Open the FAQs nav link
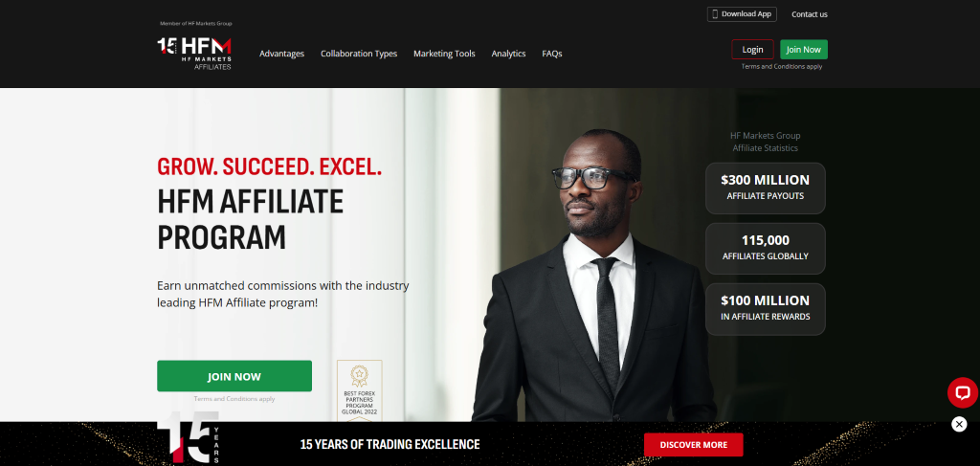980x466 pixels. click(552, 54)
